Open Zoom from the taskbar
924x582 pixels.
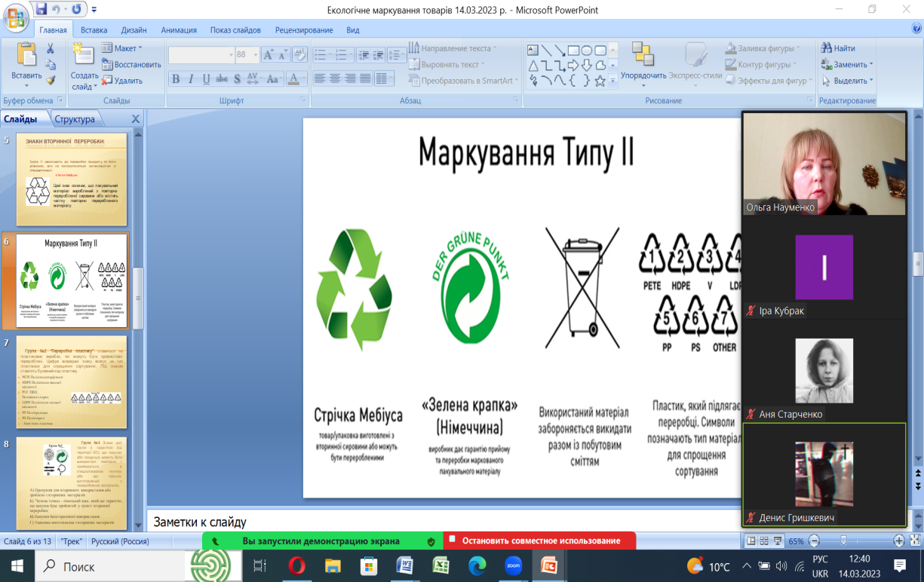(x=513, y=565)
